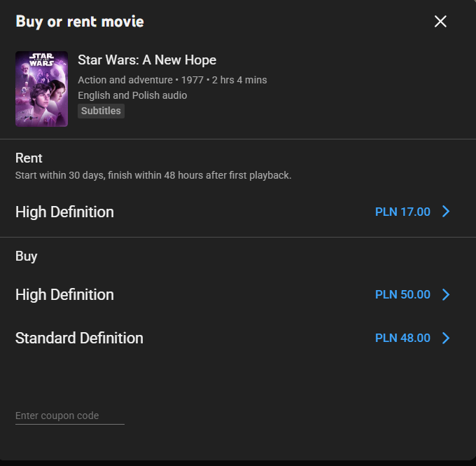
Task: Click the chevron beside PLN 48.00
Action: coord(446,338)
